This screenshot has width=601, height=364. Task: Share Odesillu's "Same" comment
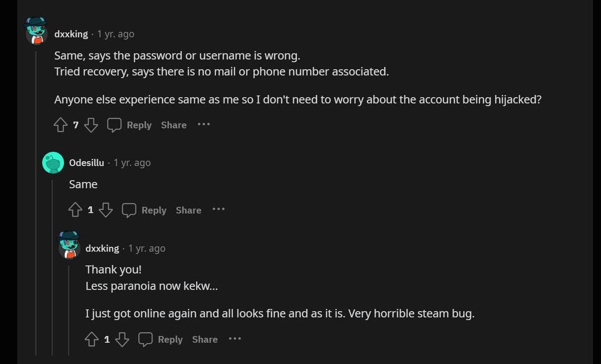188,210
